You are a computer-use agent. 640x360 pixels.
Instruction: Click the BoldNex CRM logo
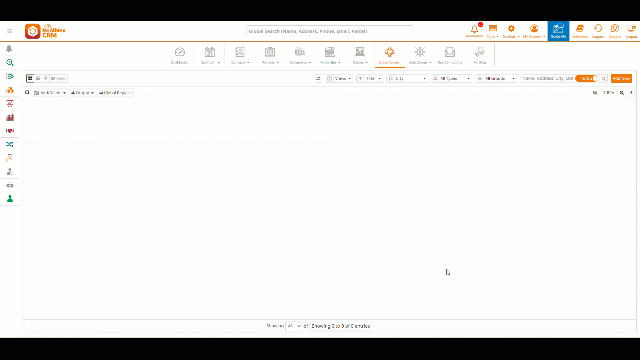click(45, 31)
